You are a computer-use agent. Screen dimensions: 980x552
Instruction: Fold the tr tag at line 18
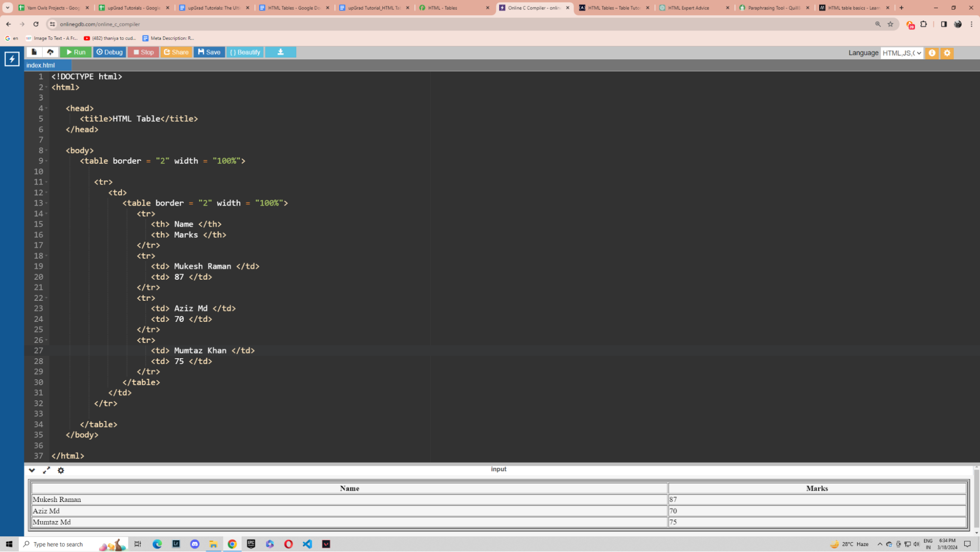tap(47, 256)
